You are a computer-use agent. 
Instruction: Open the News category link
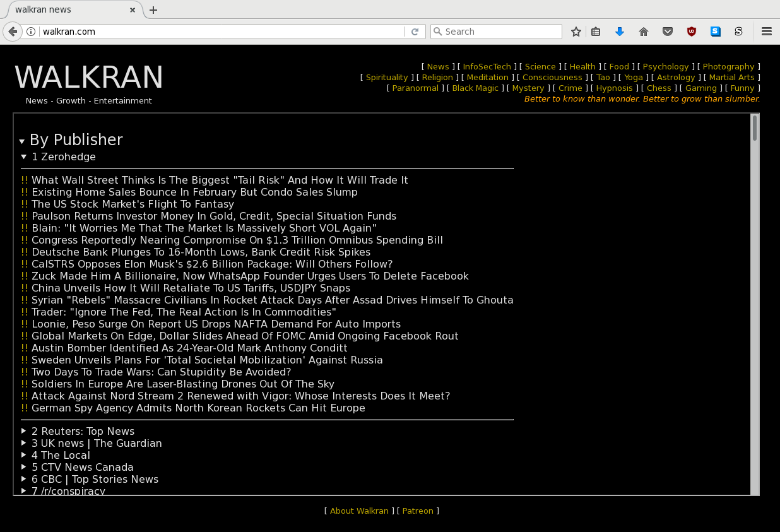coord(438,66)
